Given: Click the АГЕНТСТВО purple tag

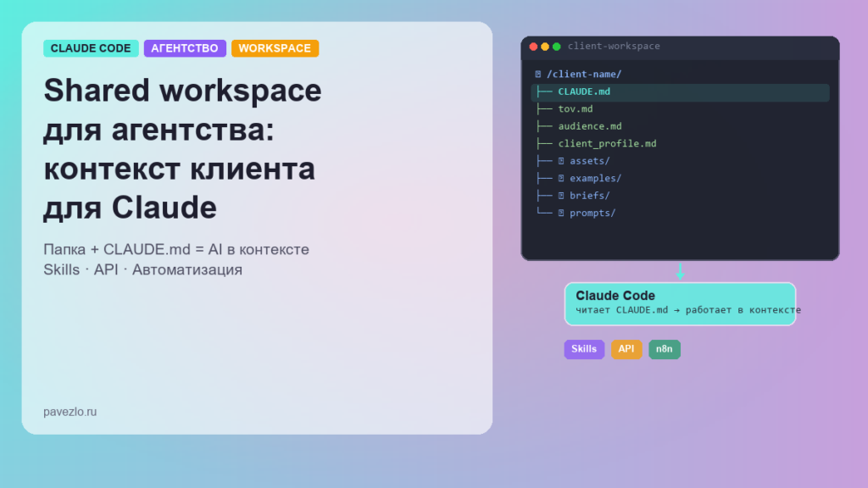Looking at the screenshot, I should click(185, 48).
